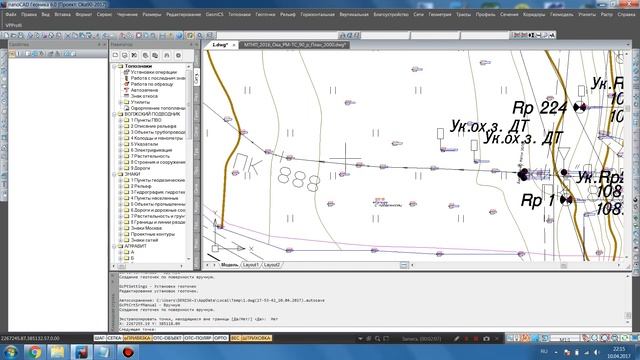Open the Справка menu
The height and width of the screenshot is (360, 640).
(626, 14)
